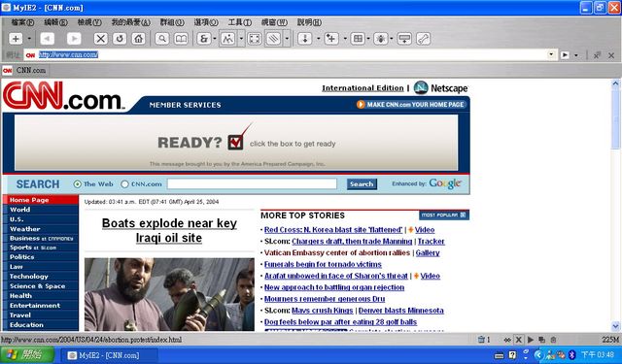Close the address bar with its X

tap(611, 55)
